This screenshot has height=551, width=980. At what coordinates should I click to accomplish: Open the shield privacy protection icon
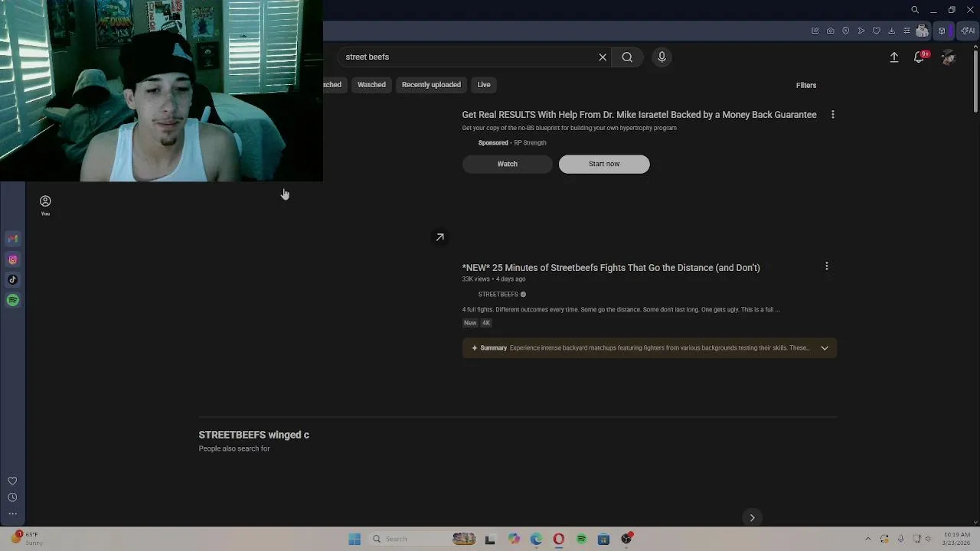[846, 31]
